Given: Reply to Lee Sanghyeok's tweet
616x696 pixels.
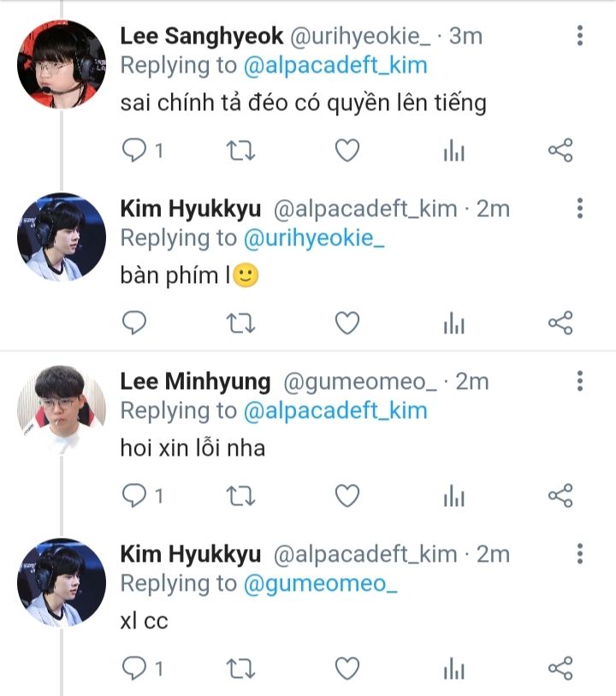Looking at the screenshot, I should pos(134,151).
